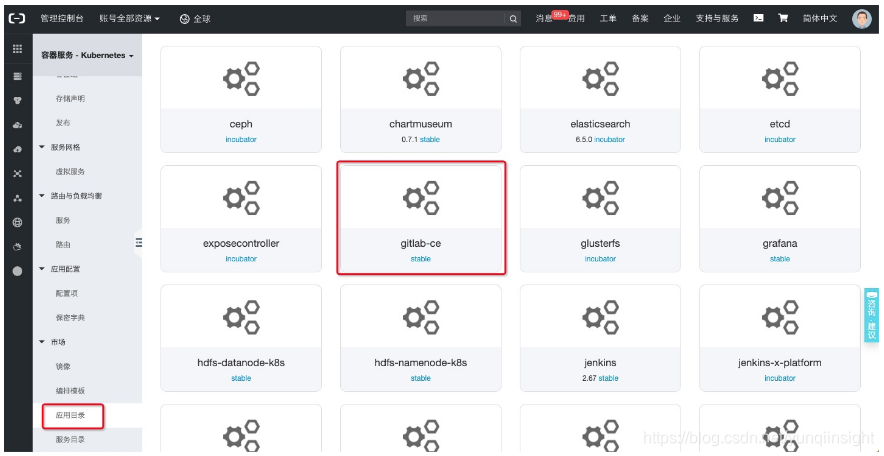Viewport: 884px width, 456px height.
Task: Click the stable link under chartmuseum
Action: click(430, 139)
